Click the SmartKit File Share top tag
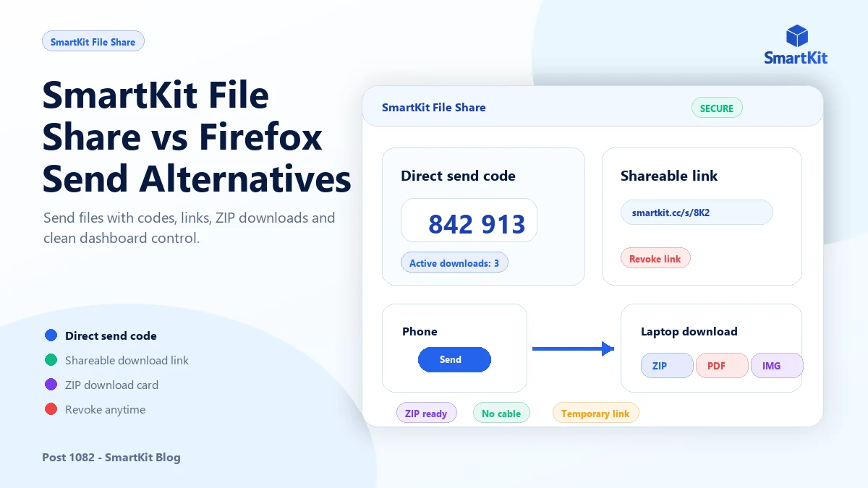The height and width of the screenshot is (488, 868). pyautogui.click(x=93, y=42)
